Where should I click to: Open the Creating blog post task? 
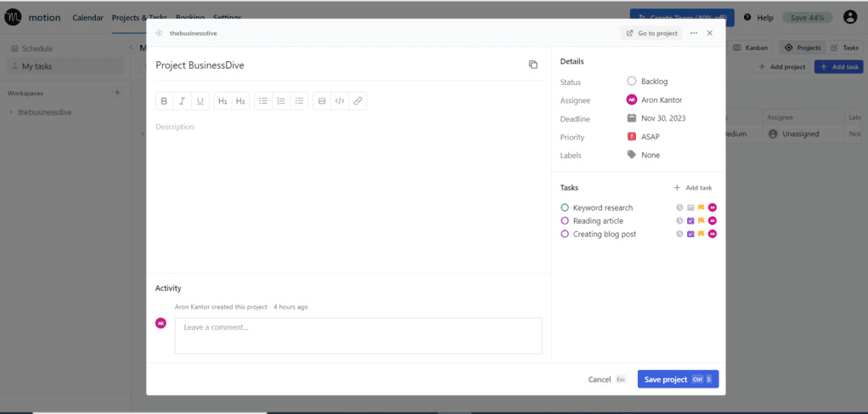pos(605,235)
